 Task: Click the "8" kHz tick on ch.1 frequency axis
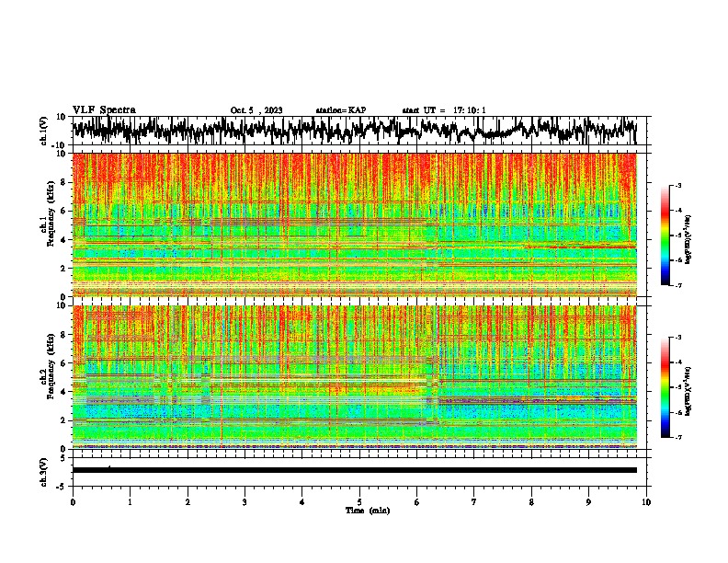tap(63, 182)
